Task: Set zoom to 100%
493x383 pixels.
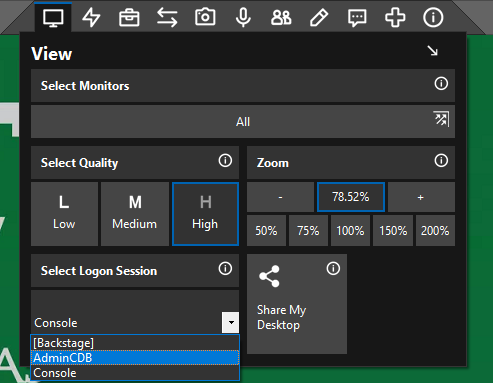Action: click(x=350, y=231)
